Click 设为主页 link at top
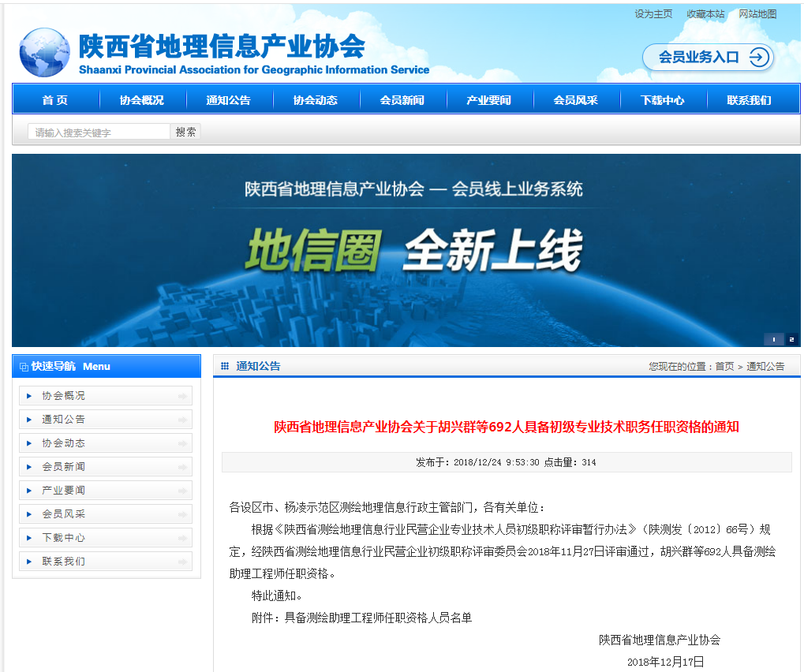Screen dimensions: 804x672 (653, 14)
